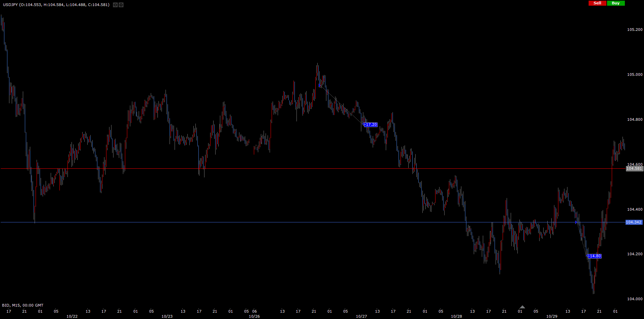
Task: Click the eye icon beside USDJPY title
Action: (115, 5)
